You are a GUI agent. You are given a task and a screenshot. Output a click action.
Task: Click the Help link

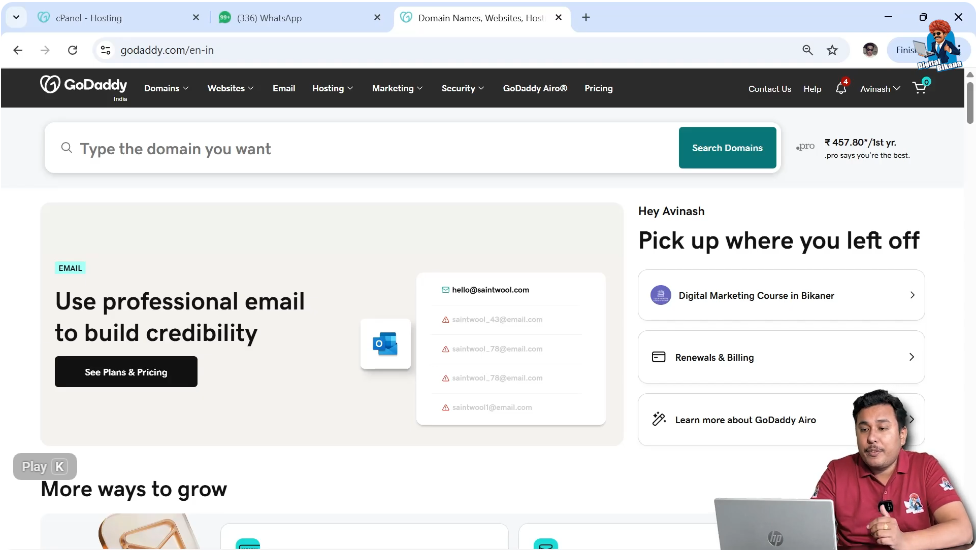[812, 89]
